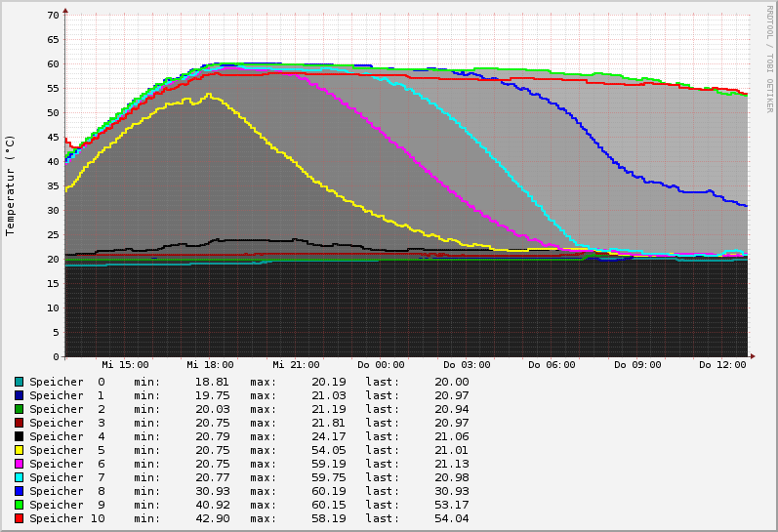Click the black Speicher 4 legend swatch
The height and width of the screenshot is (532, 778).
pyautogui.click(x=19, y=436)
